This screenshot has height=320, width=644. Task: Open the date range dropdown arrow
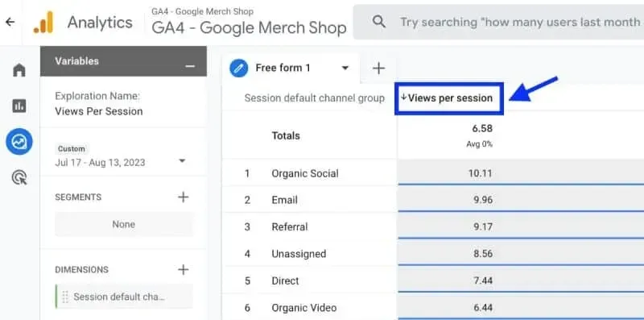[x=183, y=161]
